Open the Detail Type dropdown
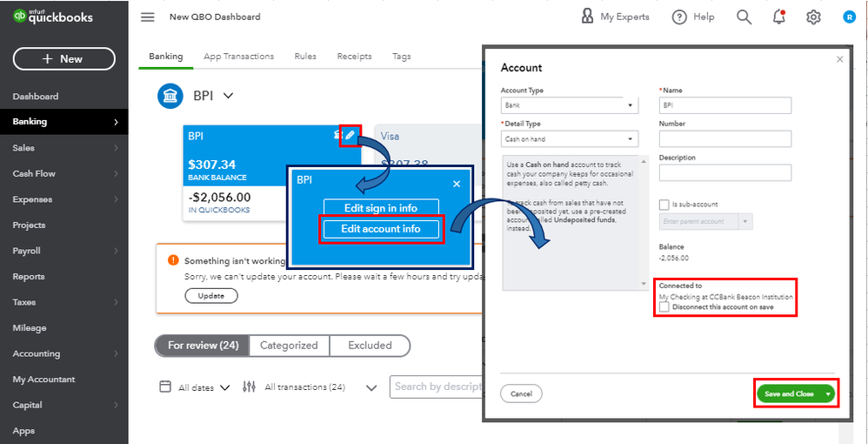The height and width of the screenshot is (444, 868). pos(570,138)
